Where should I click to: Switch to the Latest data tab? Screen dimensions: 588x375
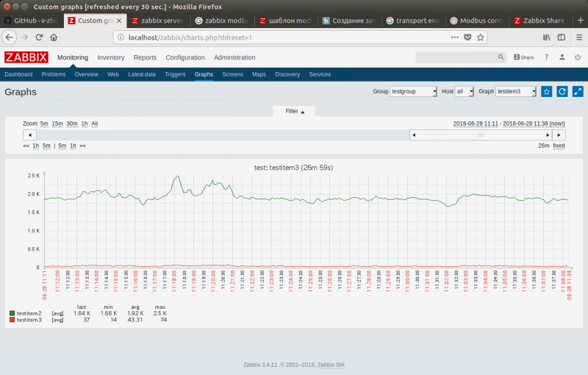[x=142, y=74]
